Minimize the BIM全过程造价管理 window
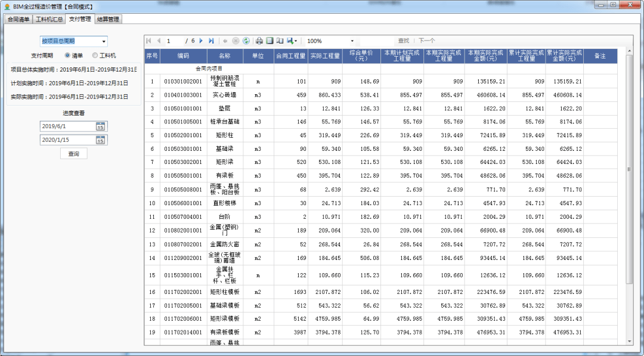The width and height of the screenshot is (644, 356). tap(601, 5)
